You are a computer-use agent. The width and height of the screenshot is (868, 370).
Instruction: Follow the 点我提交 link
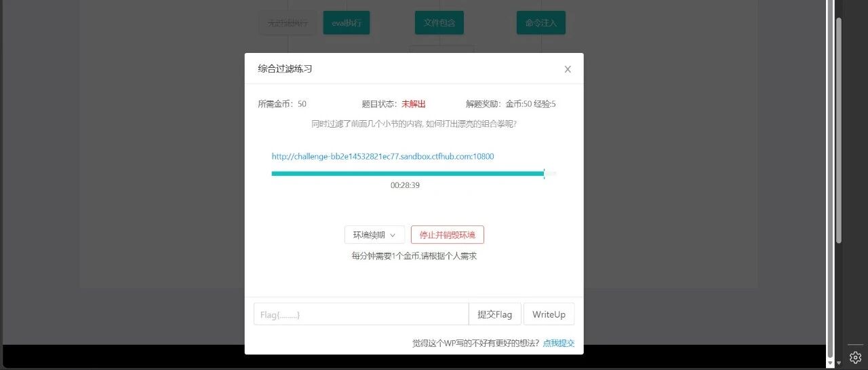(559, 344)
